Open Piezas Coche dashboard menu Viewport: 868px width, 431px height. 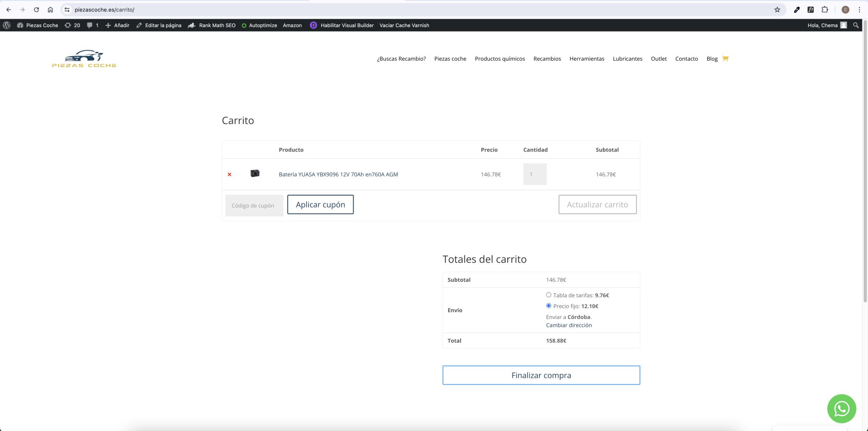[x=38, y=25]
